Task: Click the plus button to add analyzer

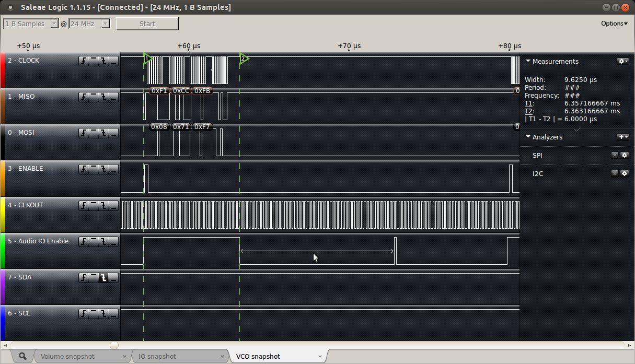Action: click(622, 137)
